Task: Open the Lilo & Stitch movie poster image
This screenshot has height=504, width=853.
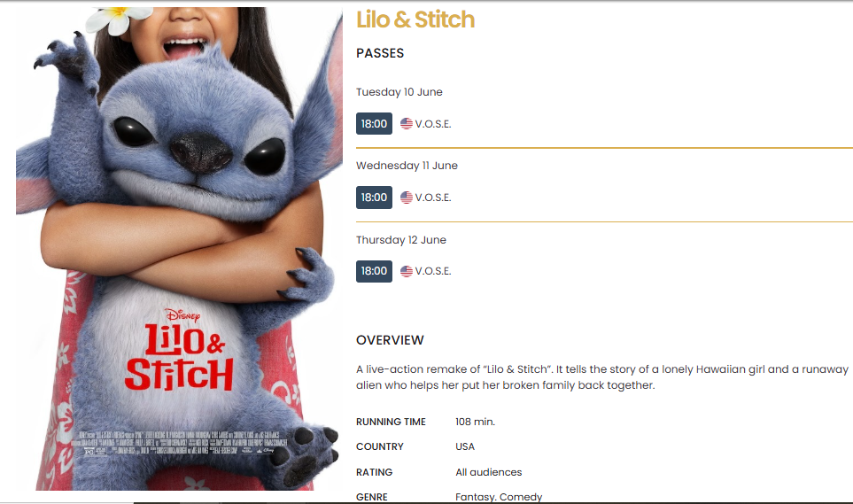Action: 180,248
